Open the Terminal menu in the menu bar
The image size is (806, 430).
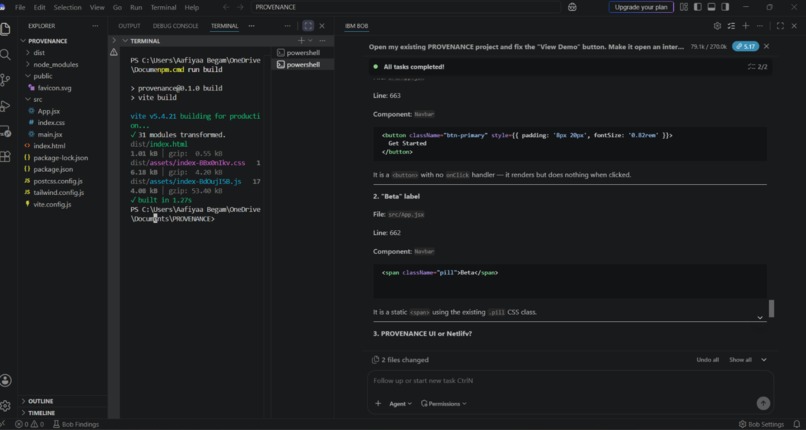pos(162,7)
